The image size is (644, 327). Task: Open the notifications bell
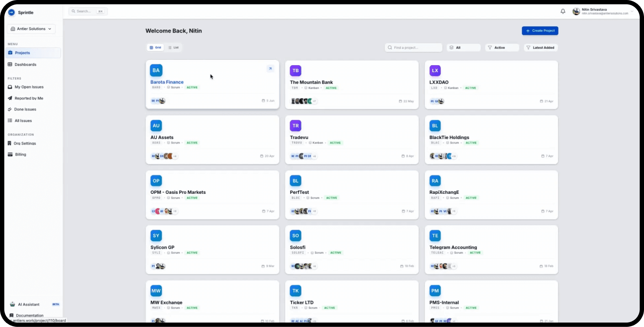tap(563, 11)
